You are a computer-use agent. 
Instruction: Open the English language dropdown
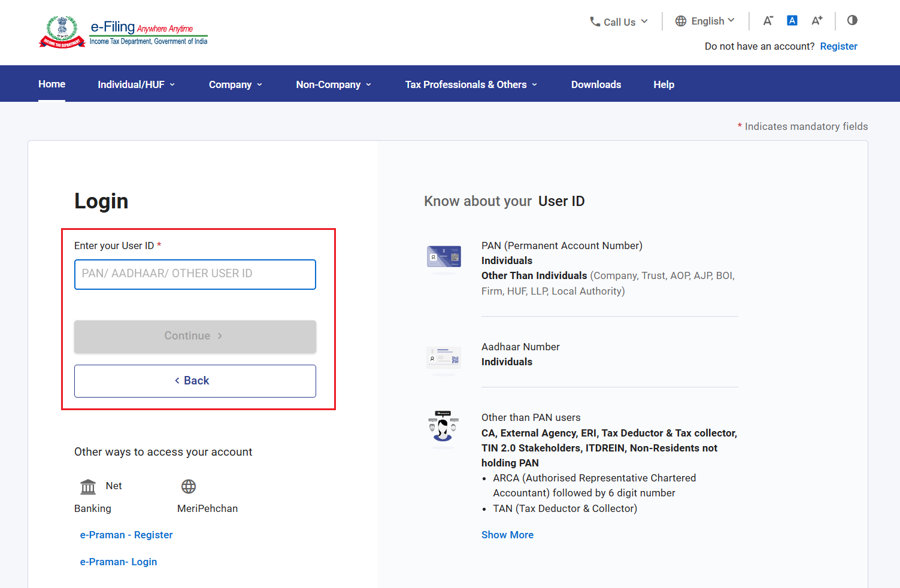[x=705, y=21]
